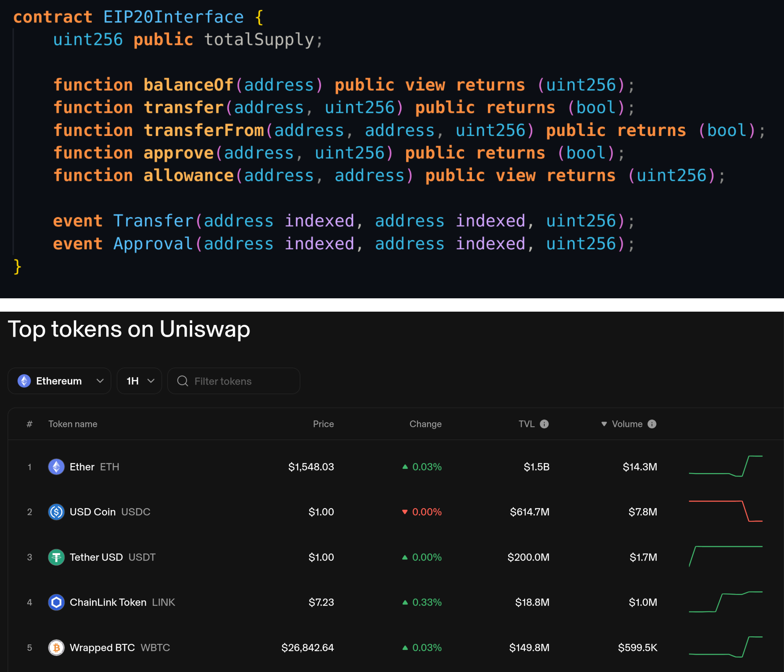Sort by the TVL column header
Screen dimensions: 784x672
pyautogui.click(x=526, y=424)
